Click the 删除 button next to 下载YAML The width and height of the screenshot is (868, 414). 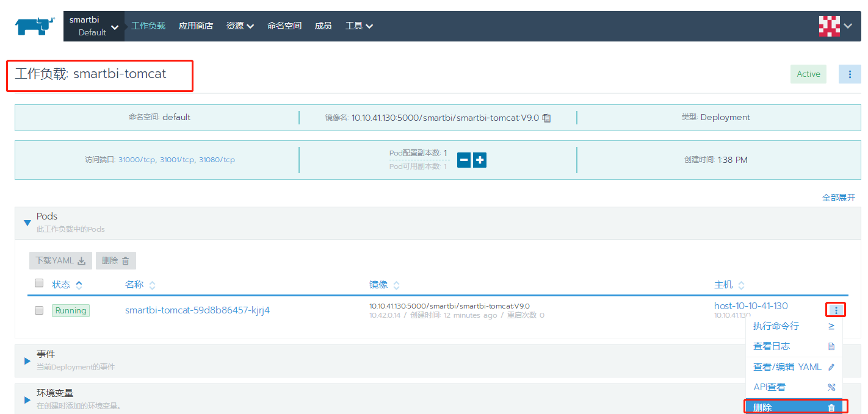[115, 260]
